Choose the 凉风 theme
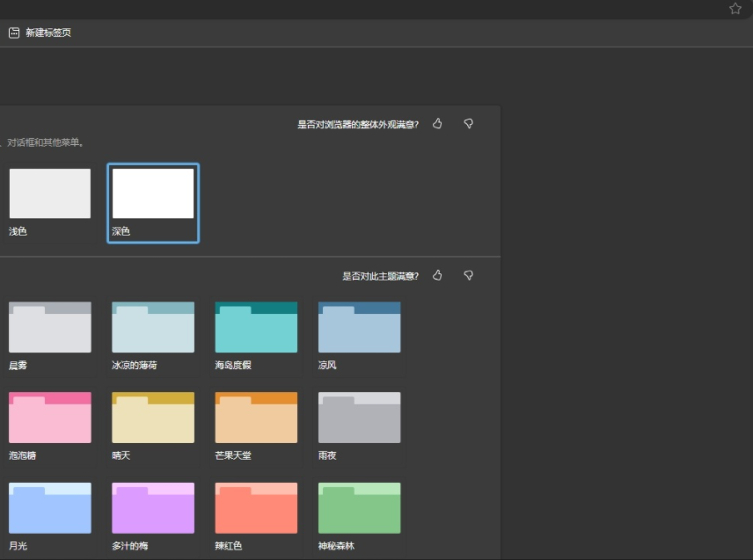The height and width of the screenshot is (560, 753). (x=359, y=336)
